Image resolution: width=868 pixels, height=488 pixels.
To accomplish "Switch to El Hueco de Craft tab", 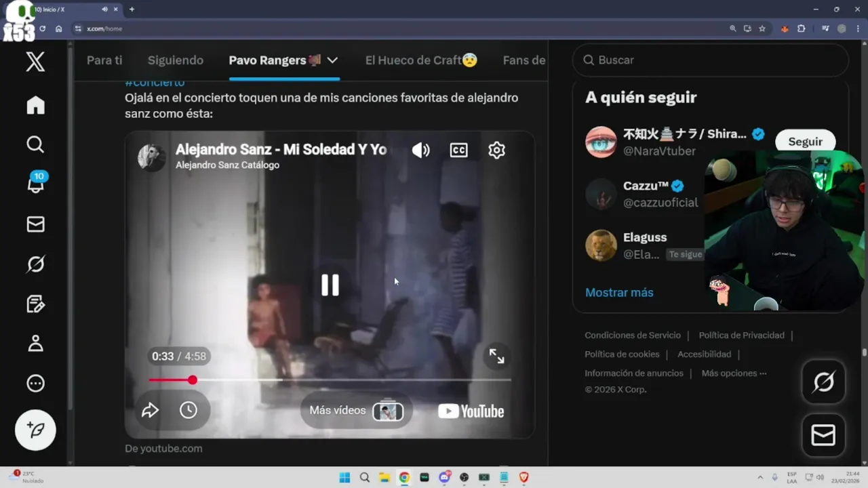I will [421, 60].
